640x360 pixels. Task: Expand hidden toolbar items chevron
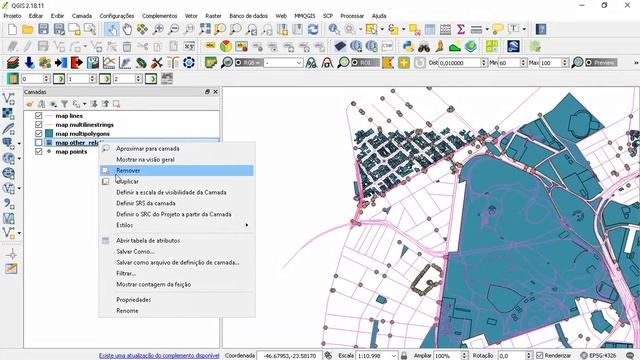coord(636,63)
